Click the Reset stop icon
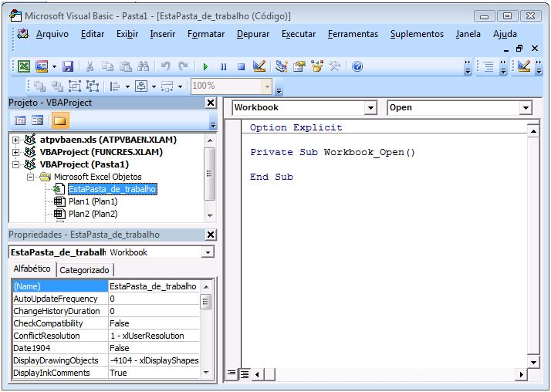Viewport: 551px width, 392px height. coord(241,66)
